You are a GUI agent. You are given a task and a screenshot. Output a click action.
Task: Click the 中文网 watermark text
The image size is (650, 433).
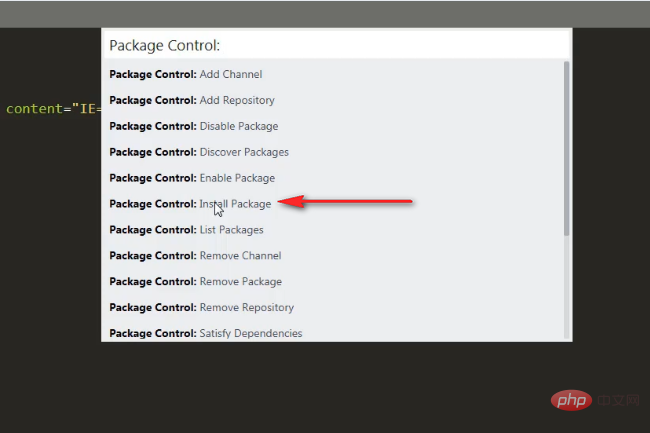click(x=618, y=400)
